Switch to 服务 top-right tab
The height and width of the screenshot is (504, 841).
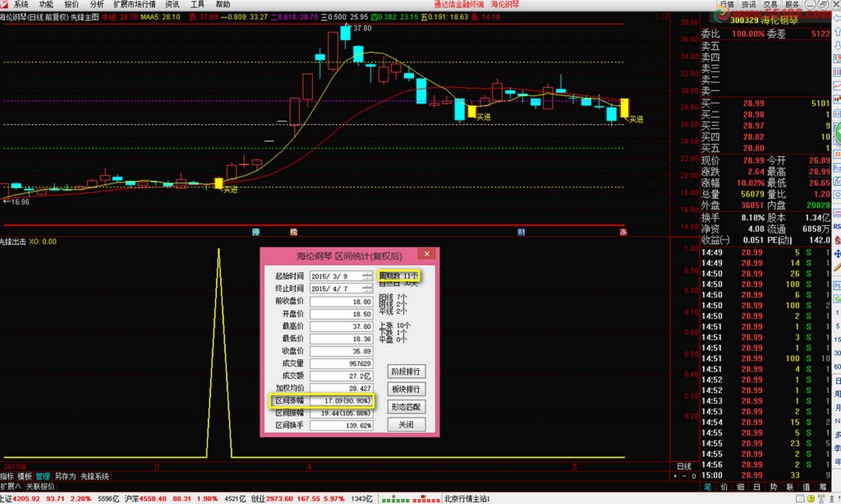(x=791, y=4)
